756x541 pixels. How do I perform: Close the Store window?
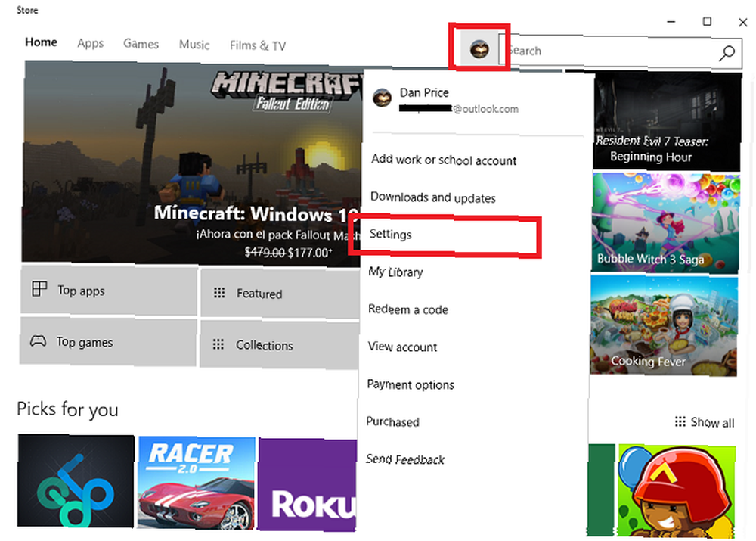click(x=742, y=22)
